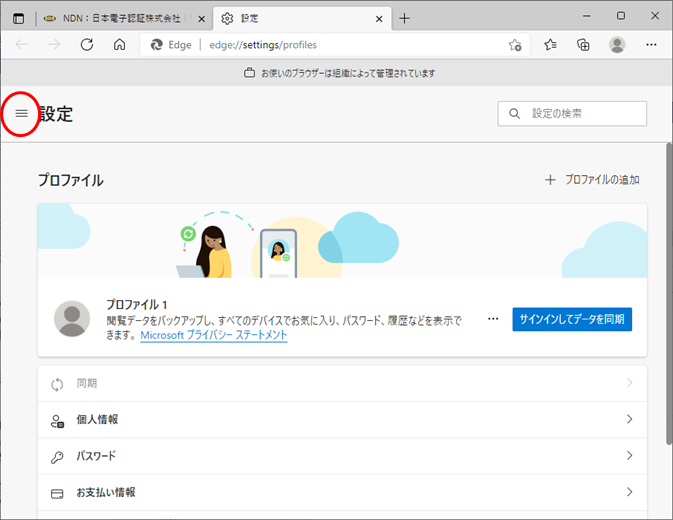Viewport: 673px width, 520px height.
Task: Click the profile avatar in toolbar
Action: click(x=617, y=45)
